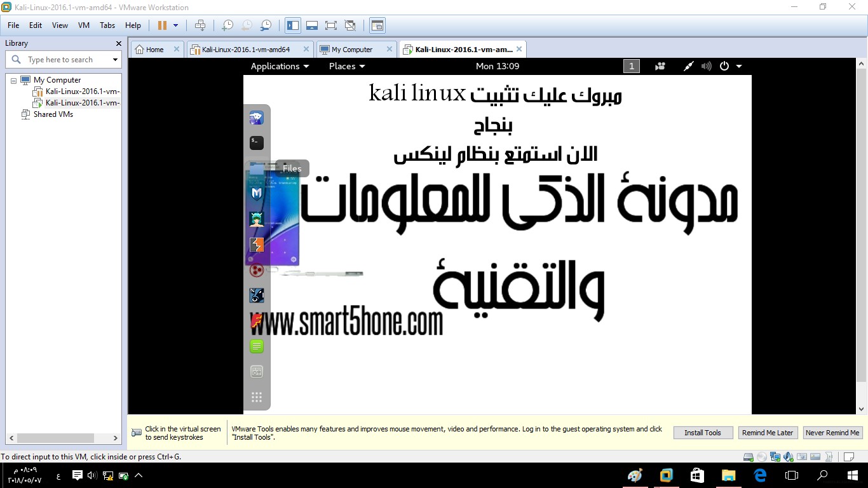Open the Edit menu
The height and width of the screenshot is (488, 868).
[36, 25]
